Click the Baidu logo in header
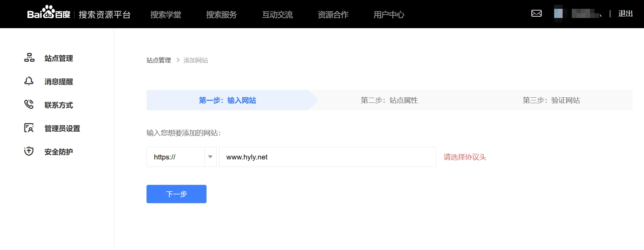The width and height of the screenshot is (644, 250). [48, 13]
